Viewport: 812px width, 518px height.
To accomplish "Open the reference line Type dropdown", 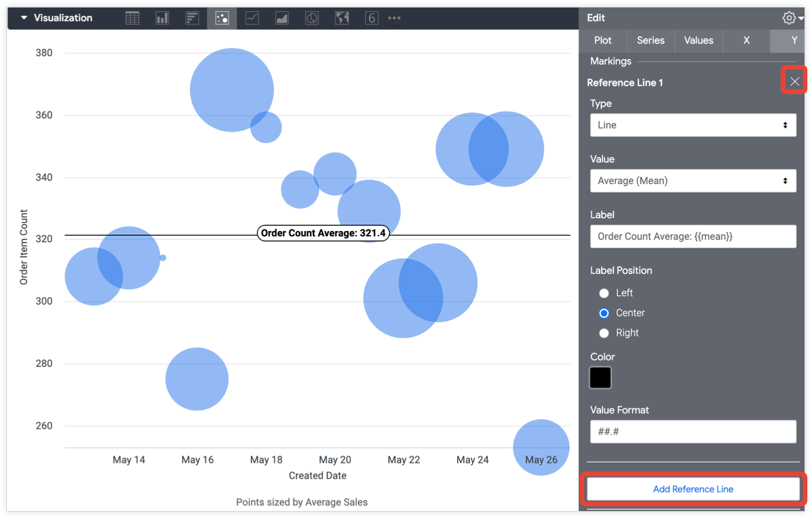I will tap(693, 125).
